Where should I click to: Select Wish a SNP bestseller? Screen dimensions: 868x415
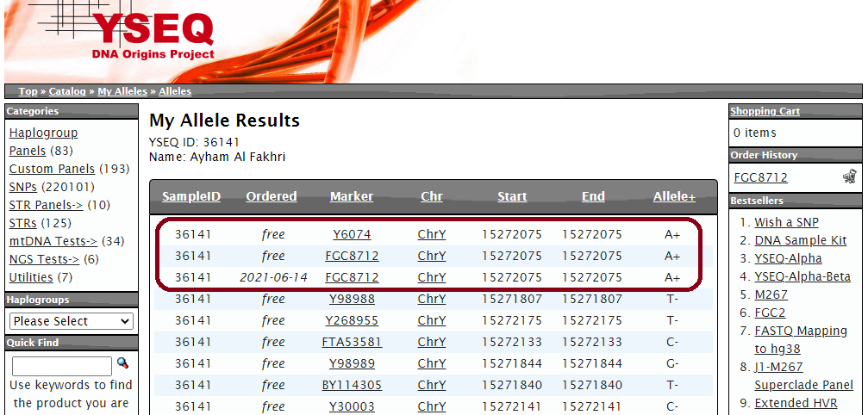(786, 222)
